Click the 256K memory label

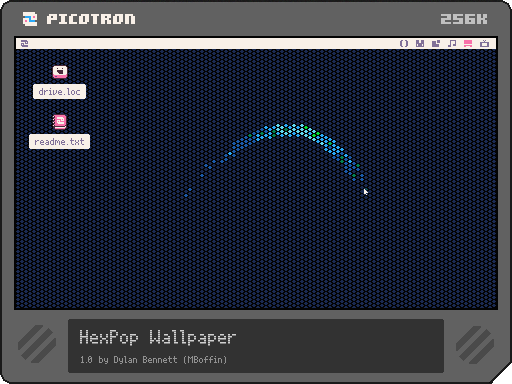click(464, 19)
